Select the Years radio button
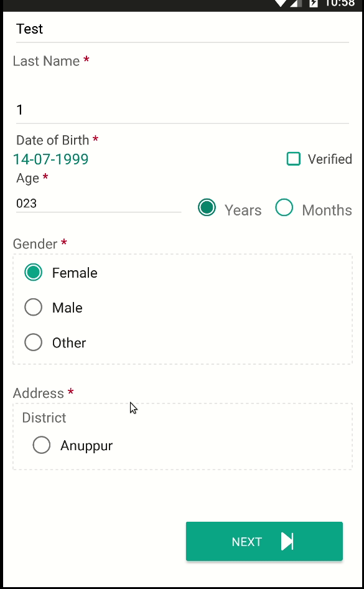 pos(207,208)
